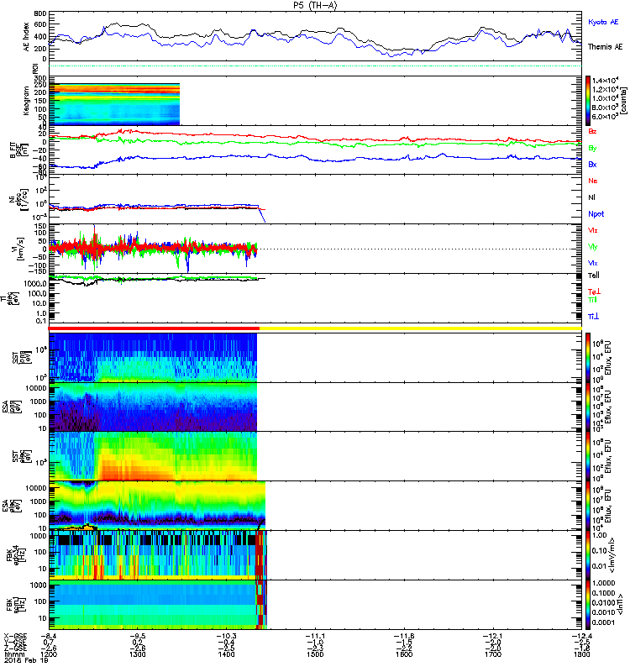The height and width of the screenshot is (672, 630).
Task: Select the Kyoto AE legend label
Action: point(603,22)
